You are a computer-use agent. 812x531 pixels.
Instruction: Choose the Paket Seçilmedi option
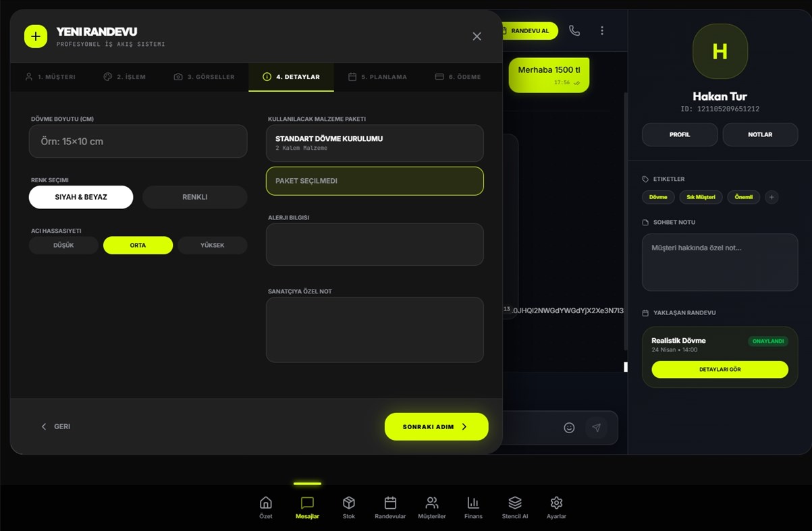[x=375, y=181]
